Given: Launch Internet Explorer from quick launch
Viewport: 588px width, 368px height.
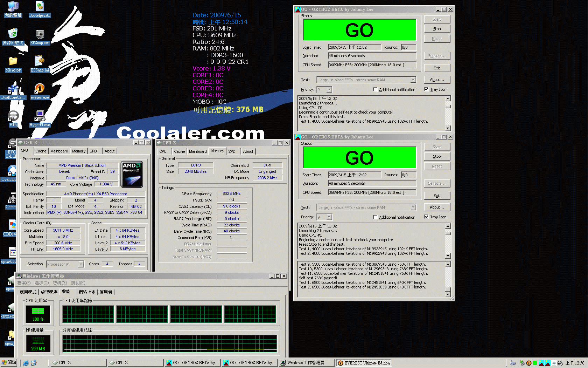Looking at the screenshot, I should pyautogui.click(x=26, y=363).
